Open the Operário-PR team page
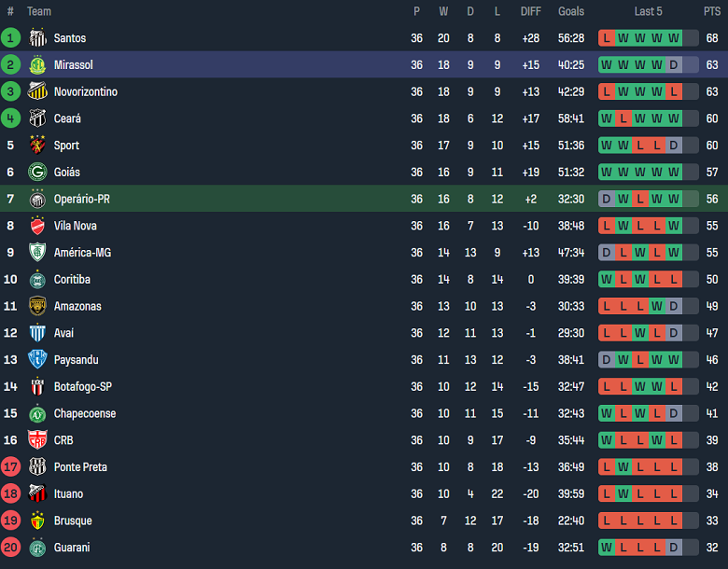 click(82, 199)
